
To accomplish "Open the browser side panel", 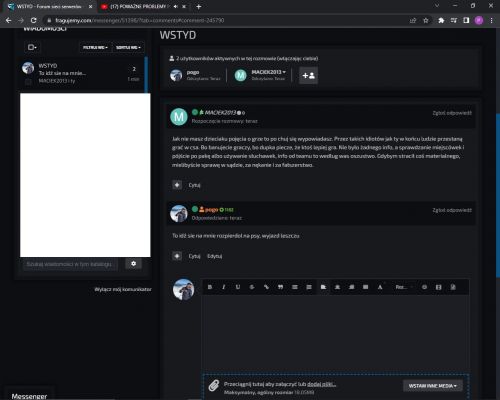I will click(466, 20).
